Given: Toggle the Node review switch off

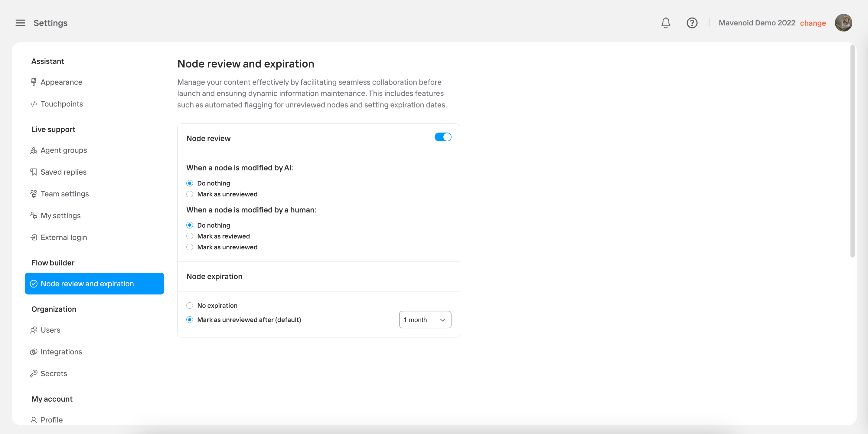Looking at the screenshot, I should coord(443,137).
